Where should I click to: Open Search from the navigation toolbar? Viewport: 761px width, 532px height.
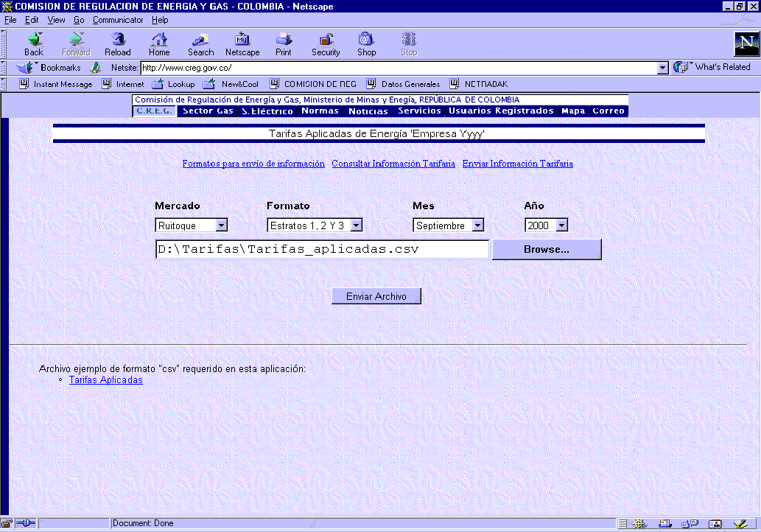(200, 44)
